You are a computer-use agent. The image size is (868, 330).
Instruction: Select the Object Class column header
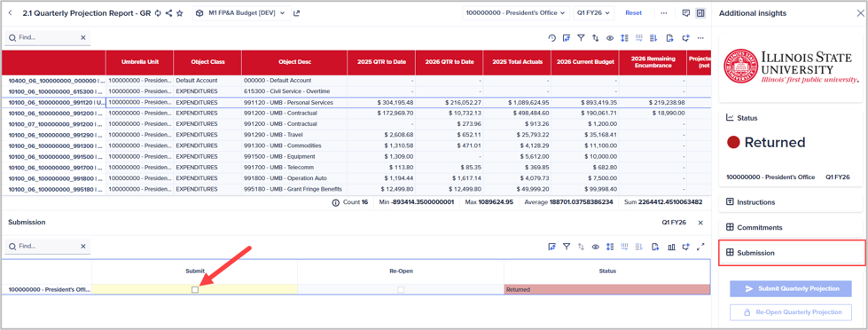point(207,62)
